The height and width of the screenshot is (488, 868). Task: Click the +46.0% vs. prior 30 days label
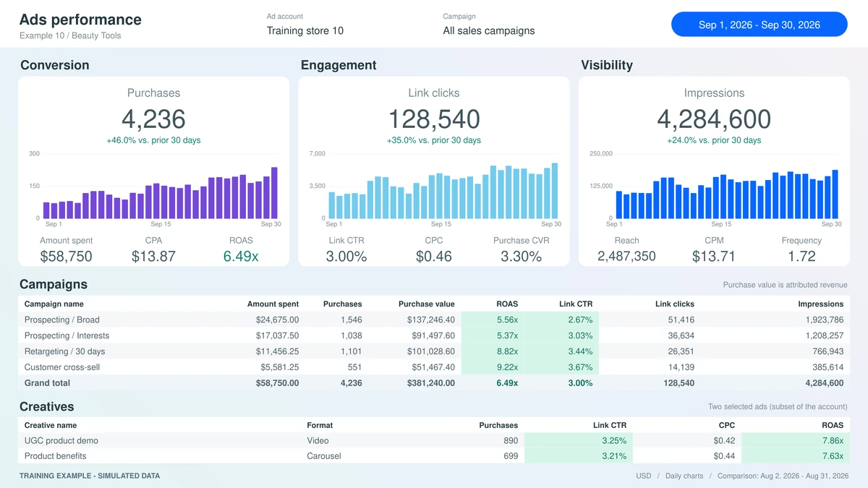[x=153, y=140]
